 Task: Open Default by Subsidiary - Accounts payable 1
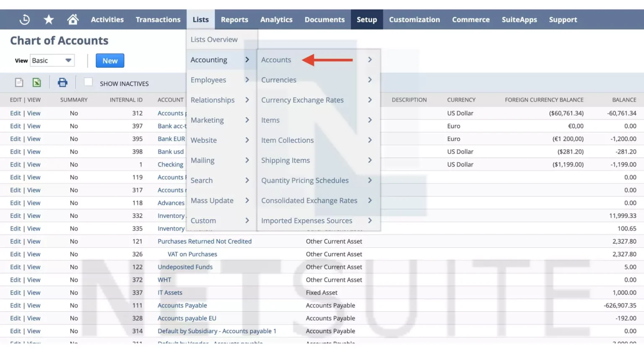click(217, 331)
